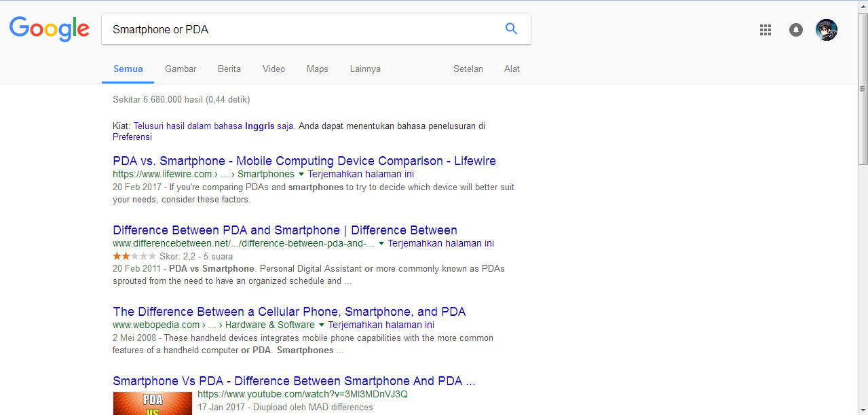Click Terjemahkan halaman ini for webopedia result

click(x=381, y=325)
